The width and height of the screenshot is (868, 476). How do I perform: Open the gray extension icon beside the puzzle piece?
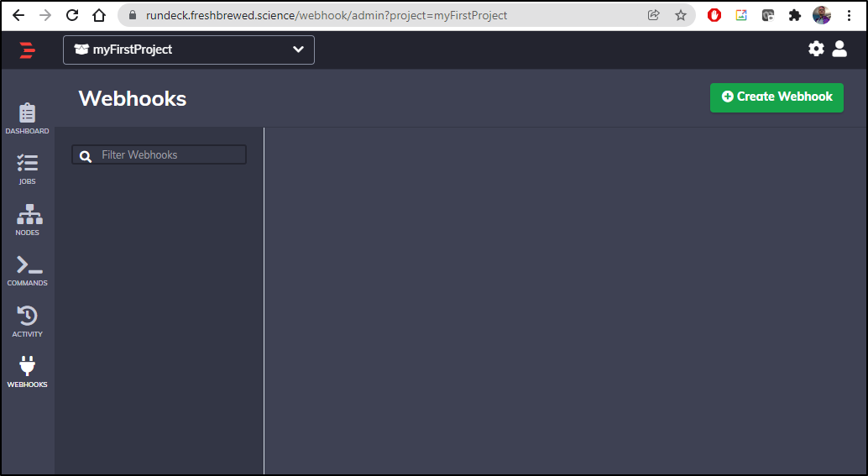768,15
